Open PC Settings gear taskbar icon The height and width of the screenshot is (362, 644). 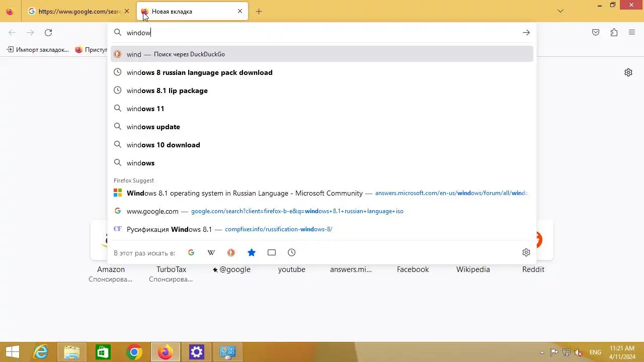click(x=197, y=352)
